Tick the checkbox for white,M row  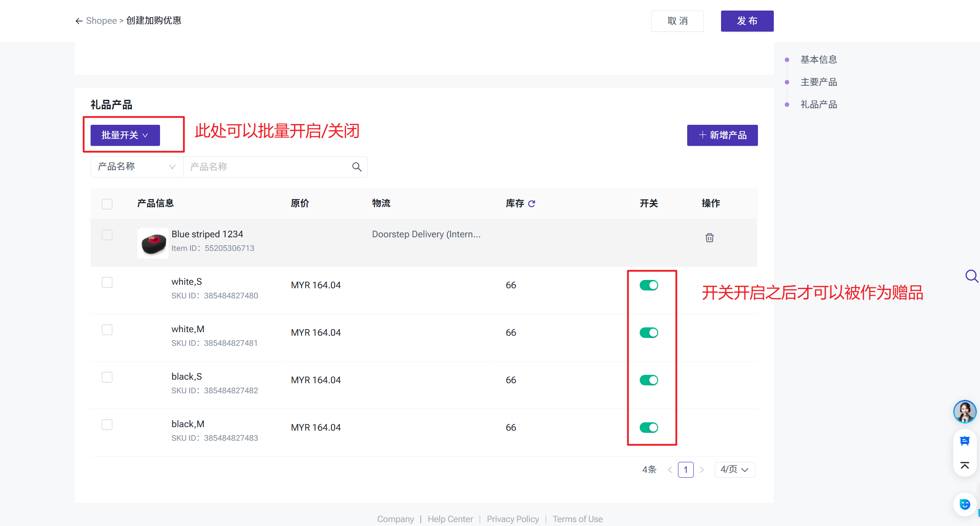pyautogui.click(x=107, y=330)
